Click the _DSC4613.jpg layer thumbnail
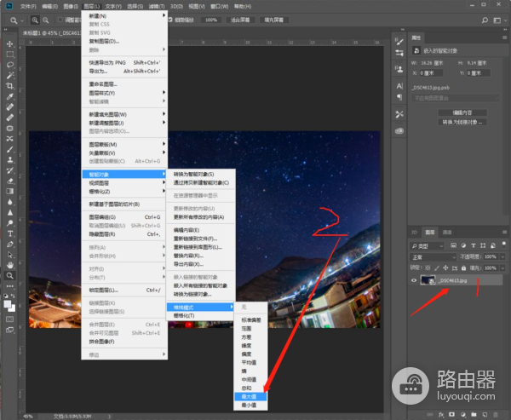Screen dimensions: 511x420 click(429, 279)
